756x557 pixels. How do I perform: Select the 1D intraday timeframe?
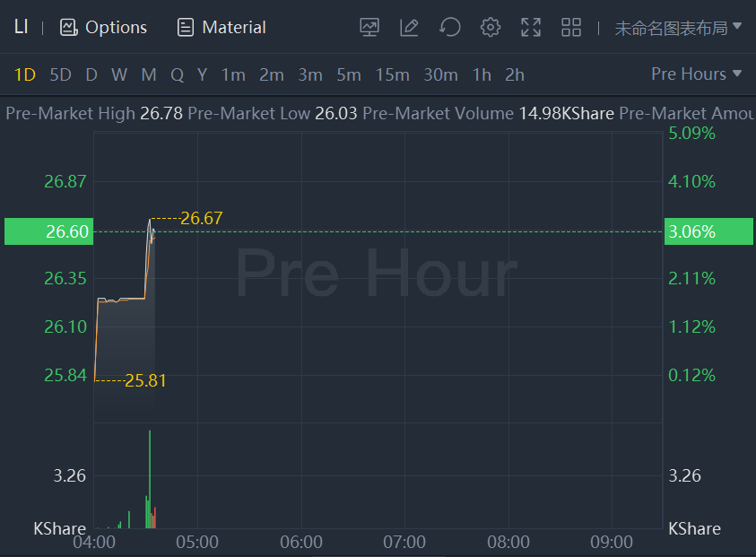25,74
